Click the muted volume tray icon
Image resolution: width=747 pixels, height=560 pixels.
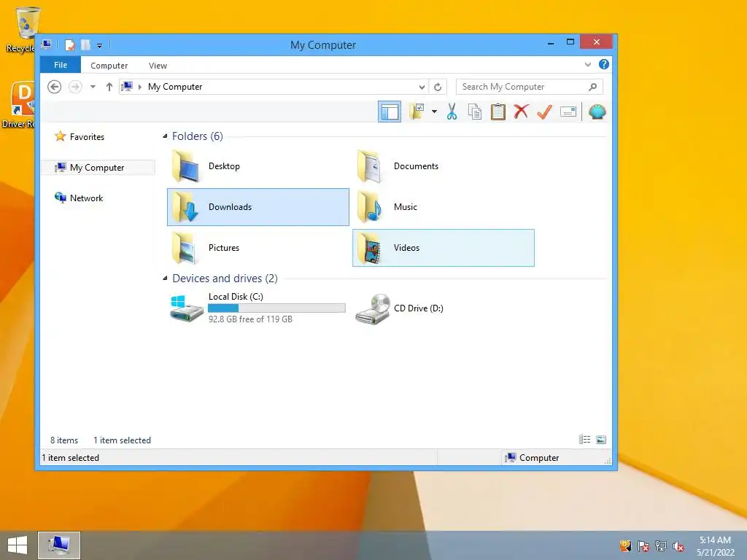coord(678,546)
